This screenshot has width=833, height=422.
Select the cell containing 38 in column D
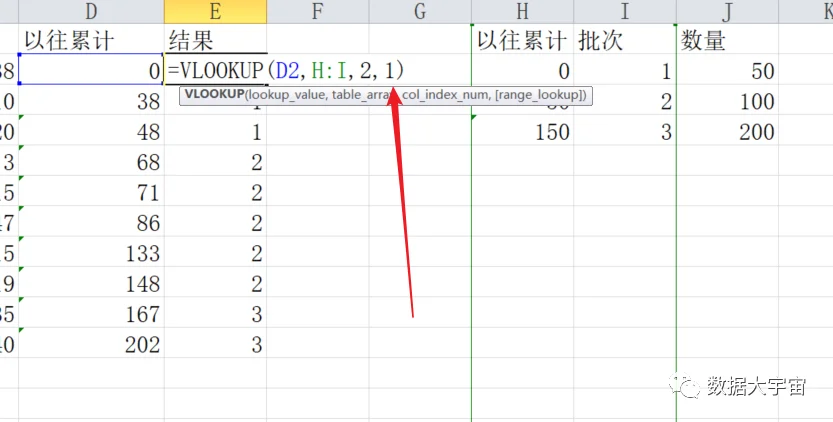tap(91, 100)
